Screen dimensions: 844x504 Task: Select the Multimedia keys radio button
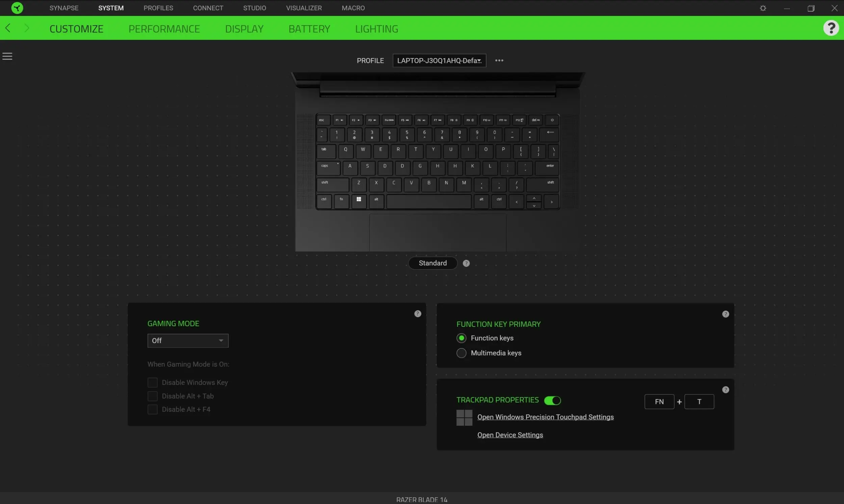pos(461,353)
